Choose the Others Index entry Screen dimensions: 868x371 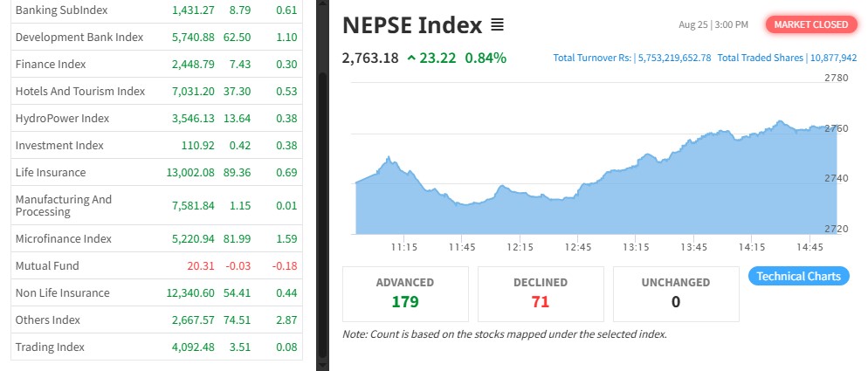50,320
